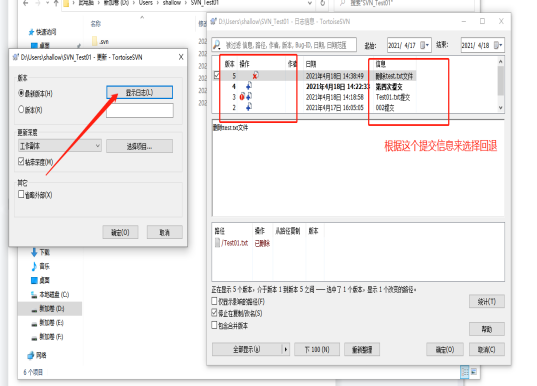The height and width of the screenshot is (386, 537).
Task: Click OK (确定) in the log dialog
Action: coord(445,349)
